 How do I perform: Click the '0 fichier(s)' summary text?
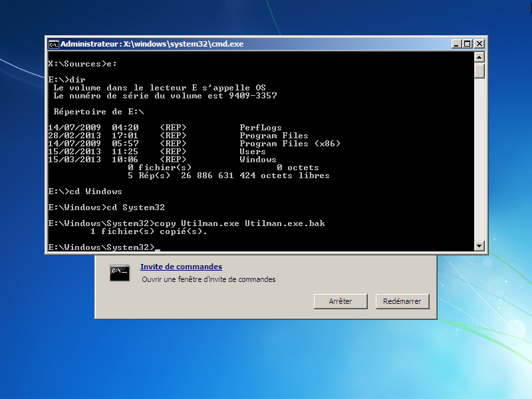point(160,168)
